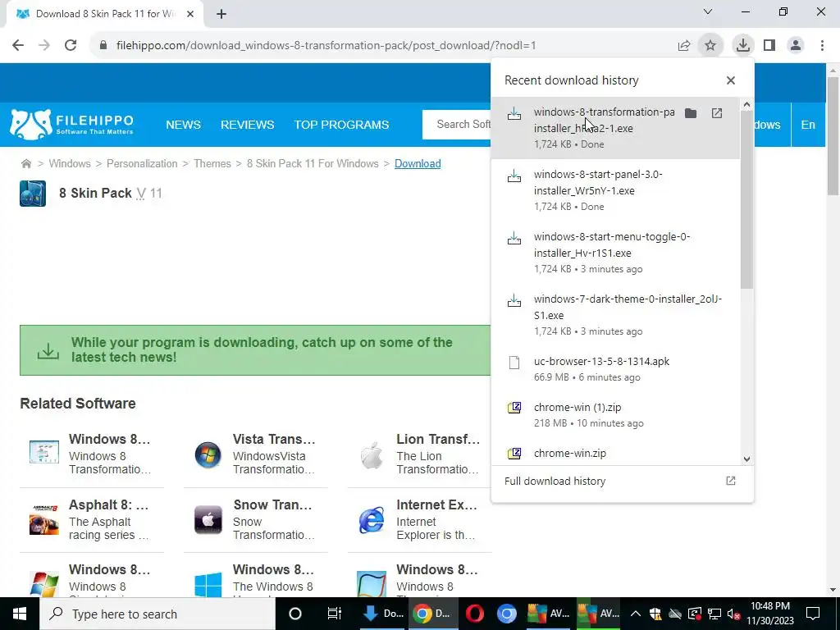Open the Chrome side panel
The width and height of the screenshot is (840, 630).
pyautogui.click(x=769, y=46)
